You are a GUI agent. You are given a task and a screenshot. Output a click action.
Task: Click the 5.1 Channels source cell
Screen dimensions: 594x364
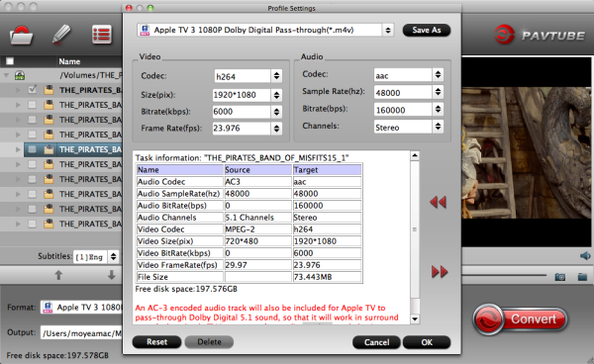pyautogui.click(x=257, y=218)
